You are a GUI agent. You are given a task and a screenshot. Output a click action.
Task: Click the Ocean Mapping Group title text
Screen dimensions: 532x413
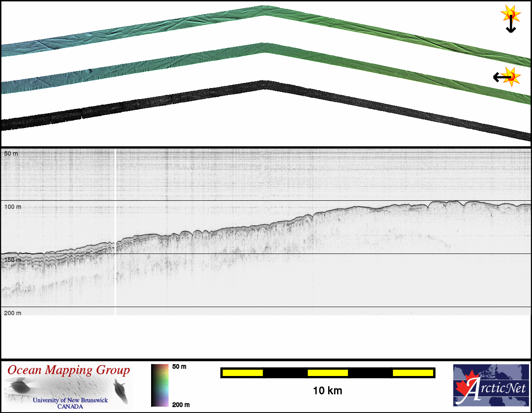click(x=69, y=370)
